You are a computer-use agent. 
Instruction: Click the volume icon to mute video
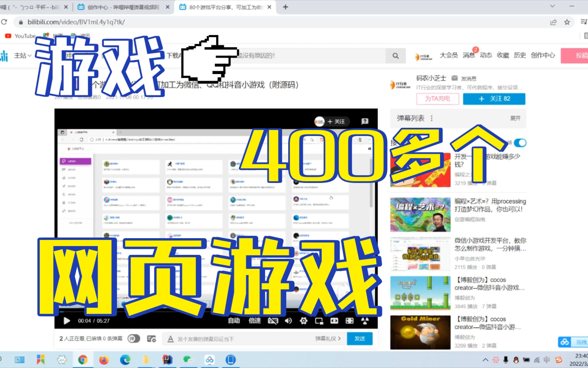point(289,321)
